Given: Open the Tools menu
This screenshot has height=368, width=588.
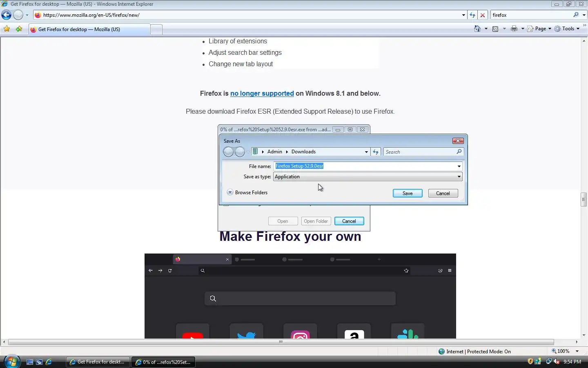Looking at the screenshot, I should 567,29.
